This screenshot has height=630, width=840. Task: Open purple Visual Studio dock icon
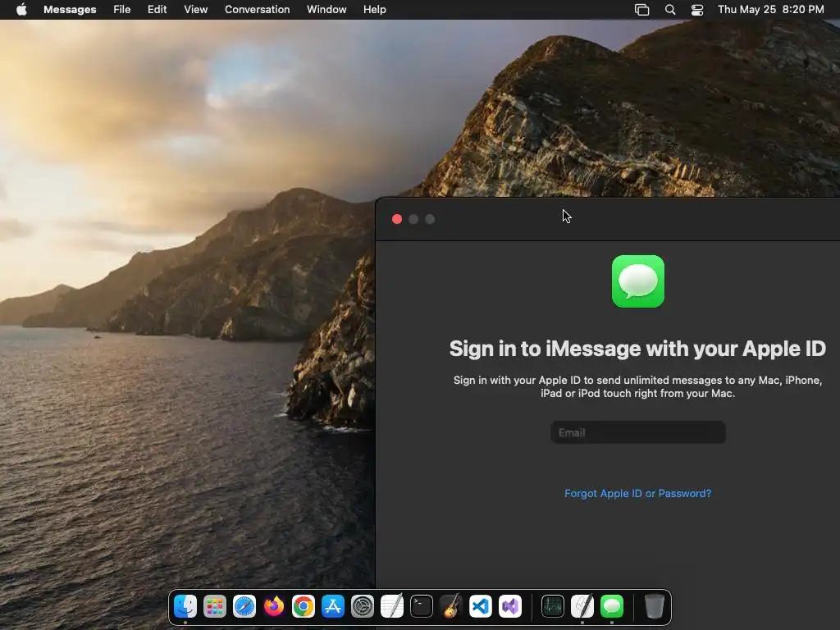click(x=510, y=606)
